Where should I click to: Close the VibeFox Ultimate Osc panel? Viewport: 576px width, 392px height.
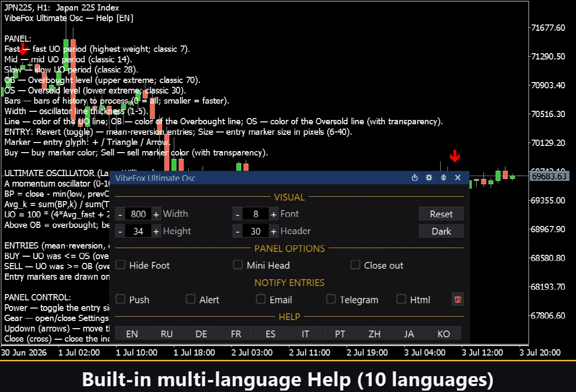click(458, 178)
